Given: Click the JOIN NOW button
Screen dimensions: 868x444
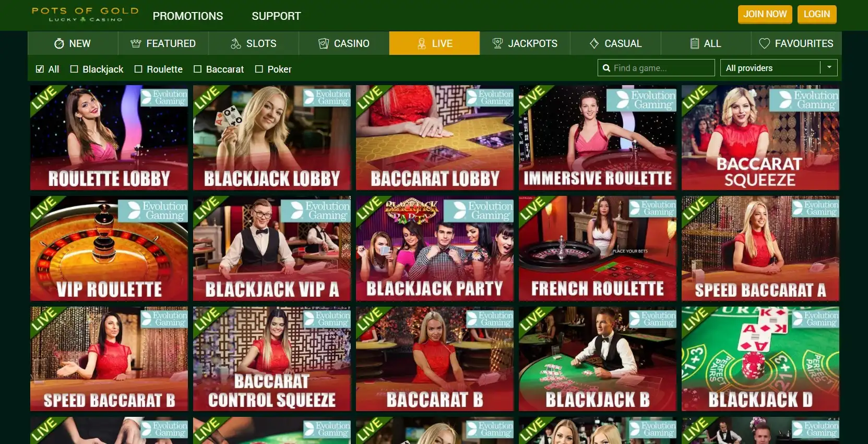Looking at the screenshot, I should [x=765, y=14].
